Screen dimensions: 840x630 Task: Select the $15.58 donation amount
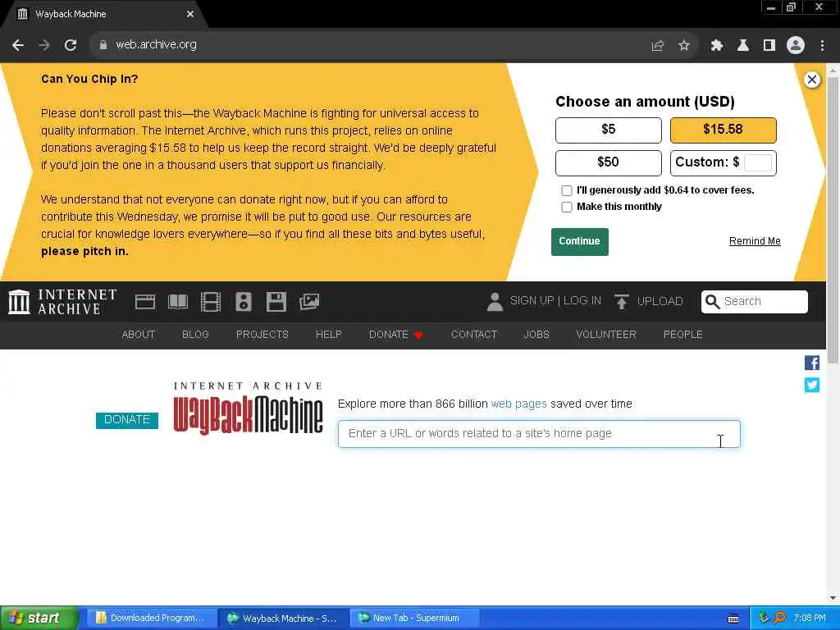[723, 130]
